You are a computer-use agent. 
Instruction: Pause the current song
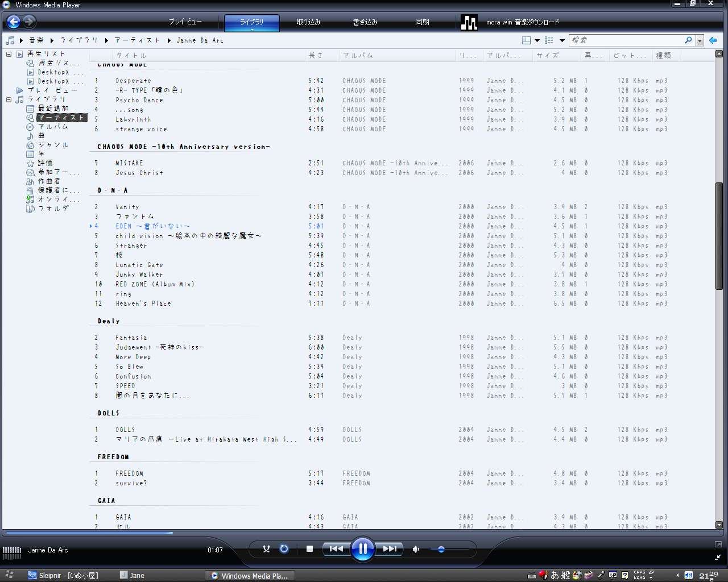362,549
